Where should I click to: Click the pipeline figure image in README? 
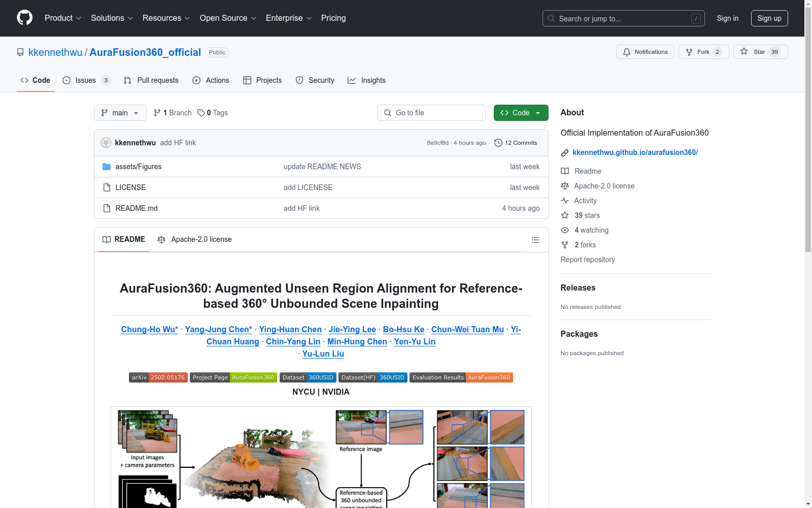coord(321,457)
